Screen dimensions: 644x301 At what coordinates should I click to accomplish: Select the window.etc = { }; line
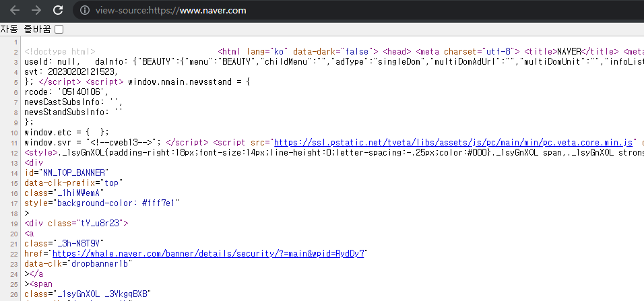coord(67,132)
